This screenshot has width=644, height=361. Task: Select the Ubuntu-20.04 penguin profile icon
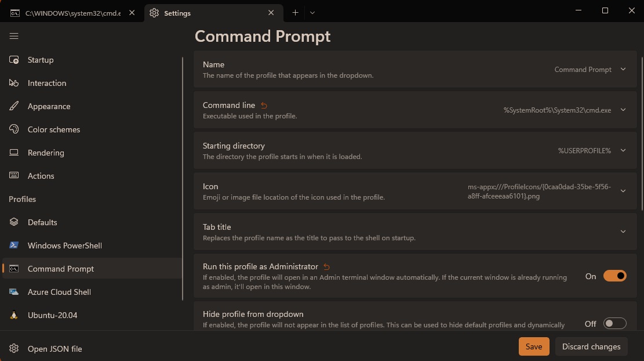[14, 315]
